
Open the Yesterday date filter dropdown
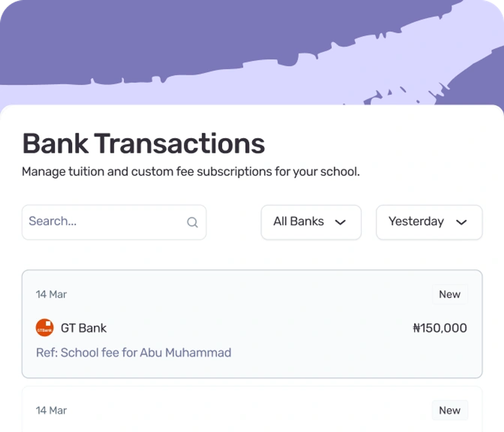(429, 222)
